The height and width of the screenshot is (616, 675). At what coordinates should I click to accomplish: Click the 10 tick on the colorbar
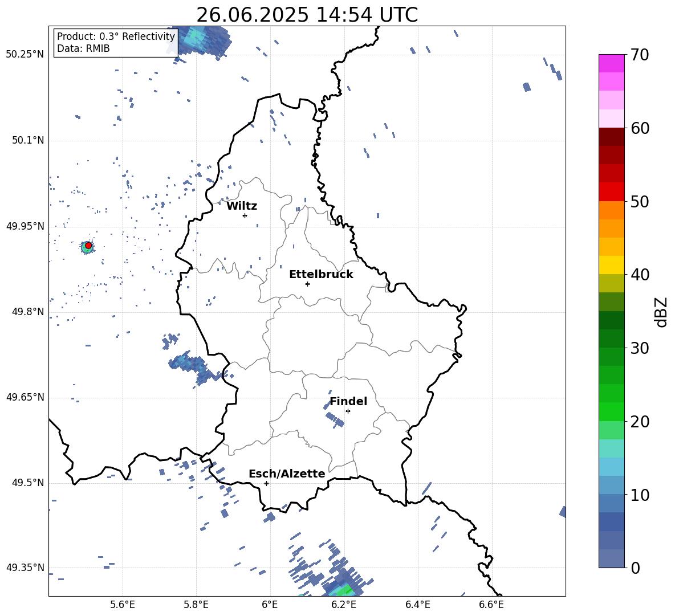coord(640,495)
